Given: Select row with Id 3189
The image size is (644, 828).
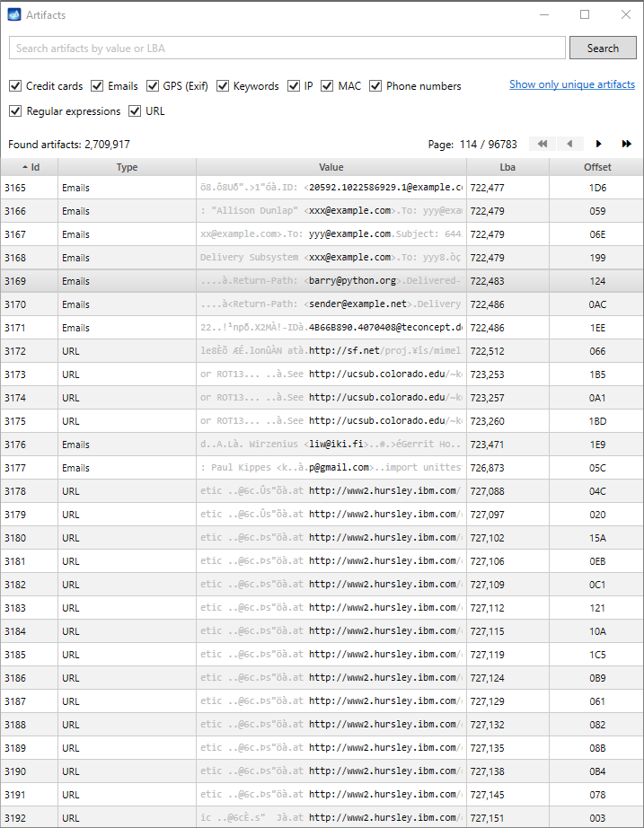Looking at the screenshot, I should click(x=322, y=748).
